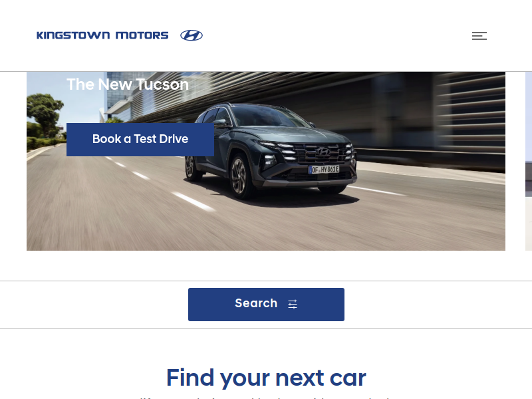The width and height of the screenshot is (532, 399).
Task: Open the hamburger navigation menu
Action: pyautogui.click(x=479, y=36)
